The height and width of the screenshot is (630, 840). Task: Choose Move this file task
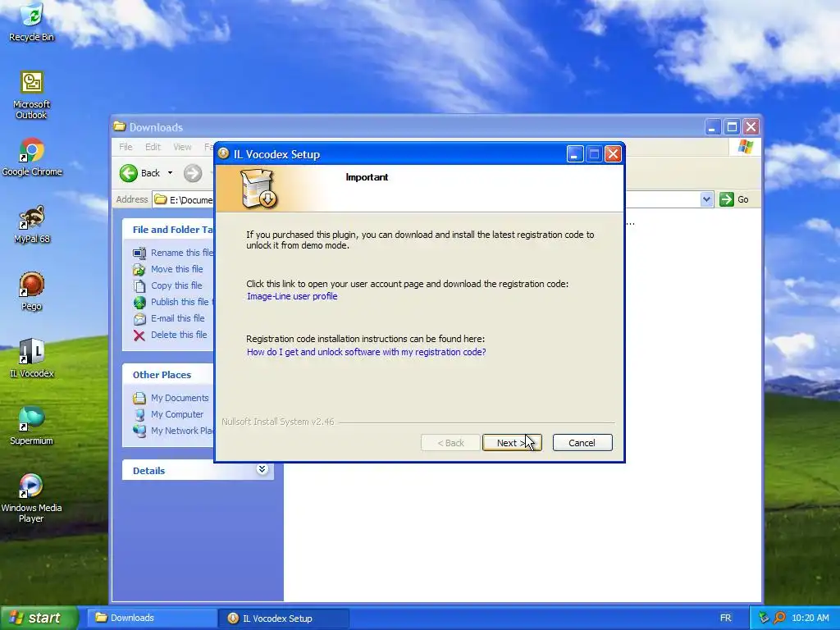177,269
